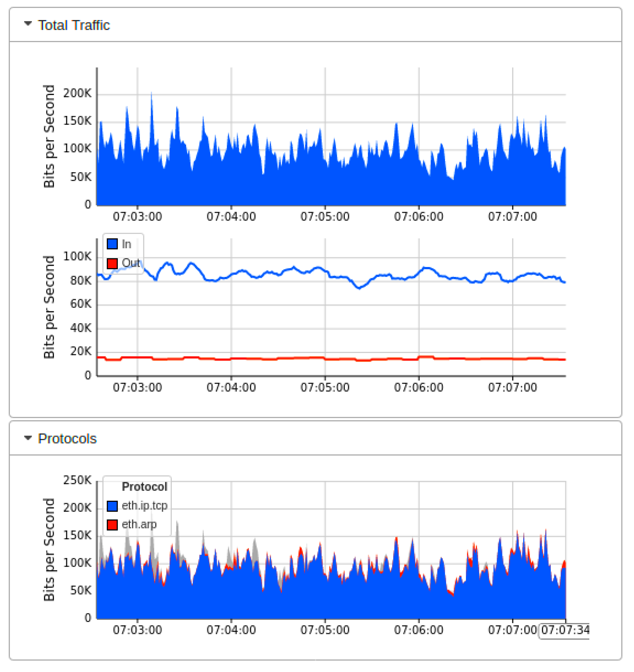Click the blue In legend swatch

click(x=112, y=244)
